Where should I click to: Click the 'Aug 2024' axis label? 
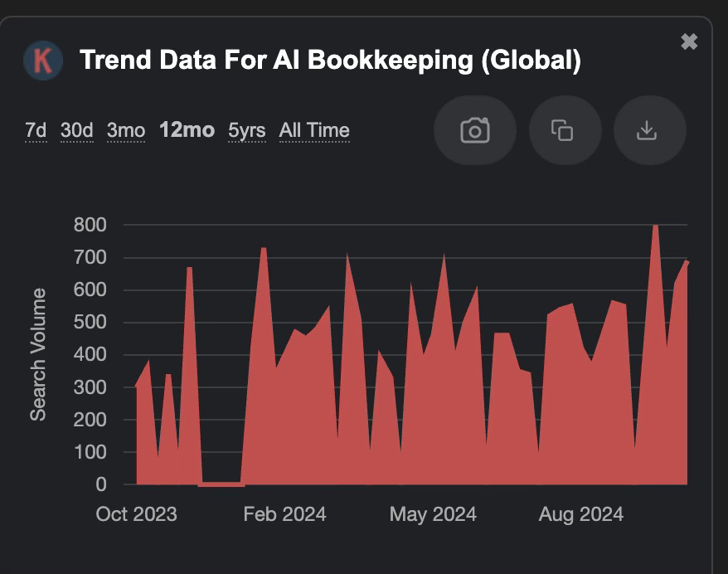580,514
